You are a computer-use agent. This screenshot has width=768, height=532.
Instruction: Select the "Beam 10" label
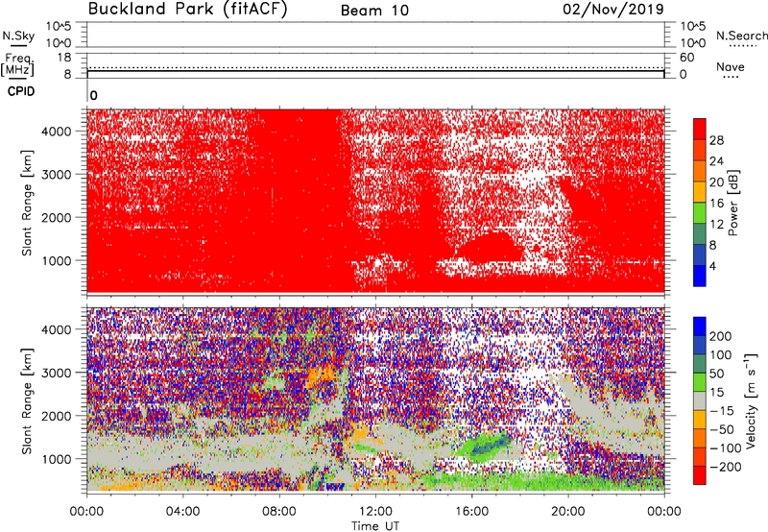coord(374,11)
